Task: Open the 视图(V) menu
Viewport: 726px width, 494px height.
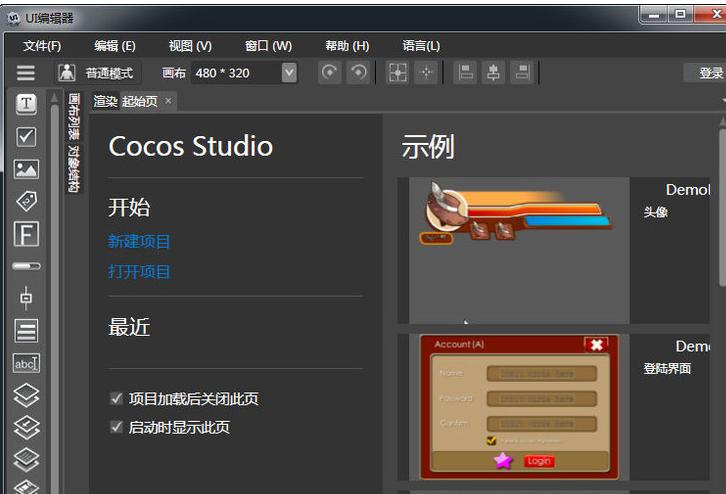Action: (190, 46)
